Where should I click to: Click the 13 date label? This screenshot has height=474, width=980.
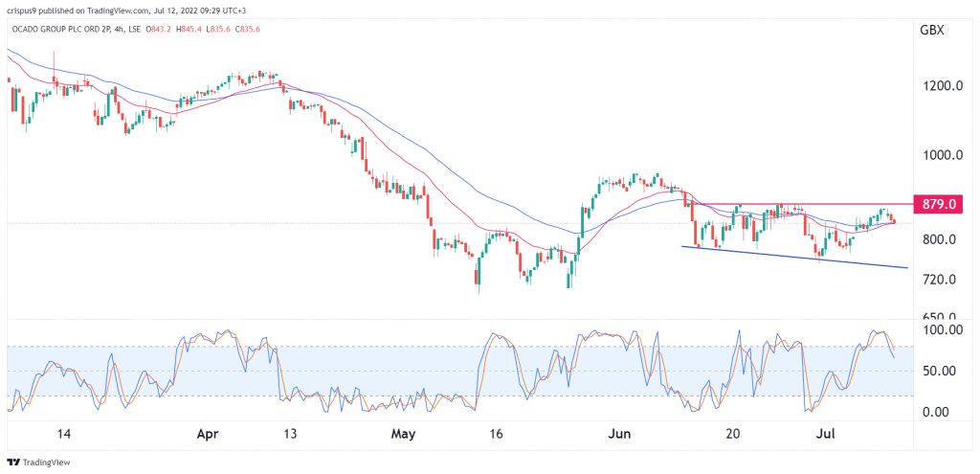(x=291, y=434)
